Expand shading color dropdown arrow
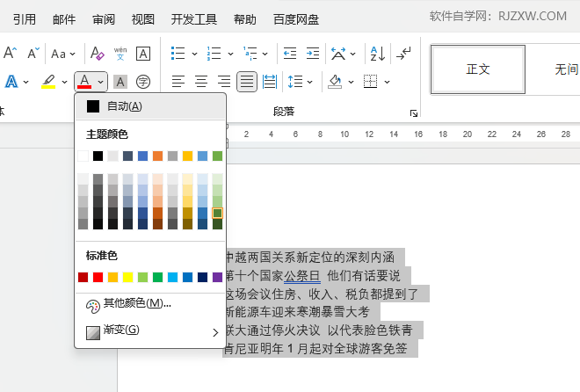580x392 pixels. tap(351, 82)
